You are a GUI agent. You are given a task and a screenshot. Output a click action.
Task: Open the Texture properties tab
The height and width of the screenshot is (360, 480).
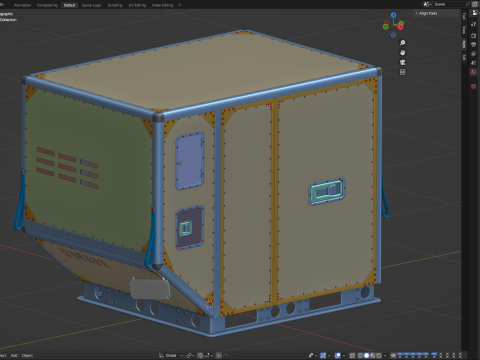pyautogui.click(x=474, y=87)
